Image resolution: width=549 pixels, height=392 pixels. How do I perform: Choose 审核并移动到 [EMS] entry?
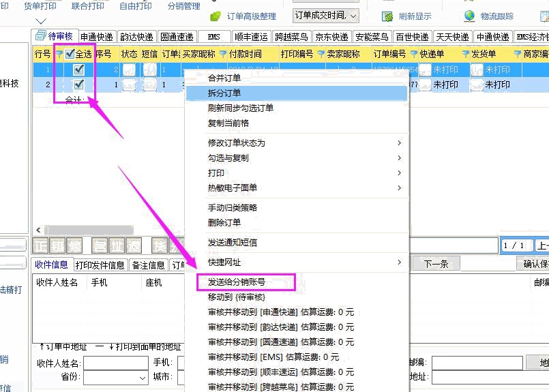(x=297, y=357)
